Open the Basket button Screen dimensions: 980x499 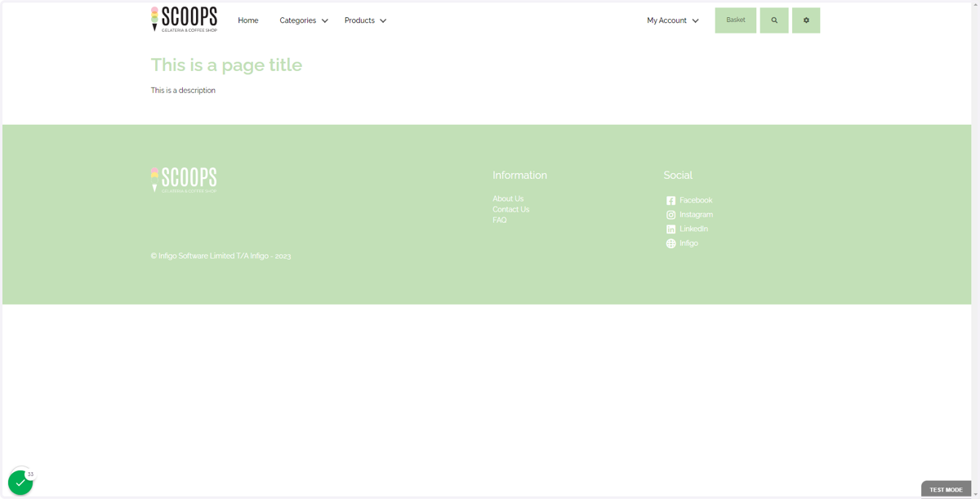point(736,20)
